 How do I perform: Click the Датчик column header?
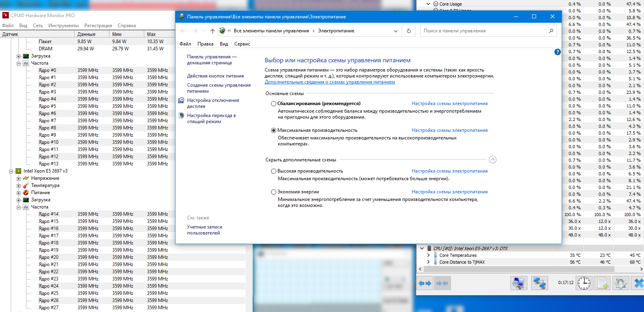pos(38,34)
